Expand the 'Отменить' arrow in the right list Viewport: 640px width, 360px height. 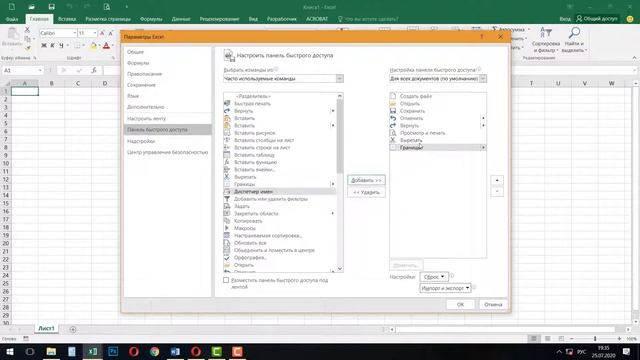(483, 118)
